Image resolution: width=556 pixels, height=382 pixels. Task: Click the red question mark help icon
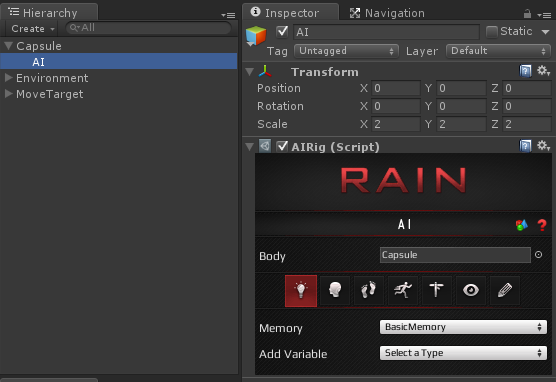(541, 225)
